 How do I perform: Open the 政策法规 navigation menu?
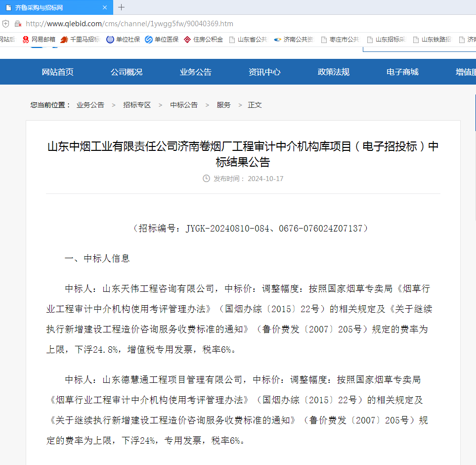333,72
